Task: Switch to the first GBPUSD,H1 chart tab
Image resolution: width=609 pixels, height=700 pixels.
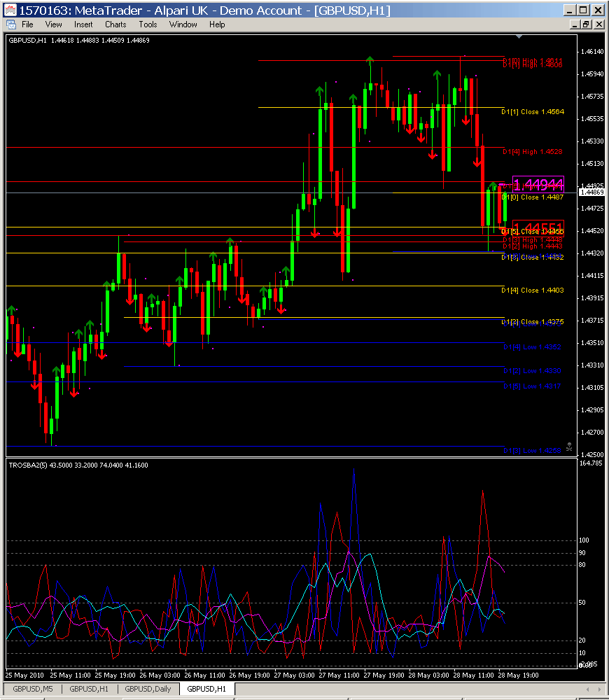Action: 89,689
